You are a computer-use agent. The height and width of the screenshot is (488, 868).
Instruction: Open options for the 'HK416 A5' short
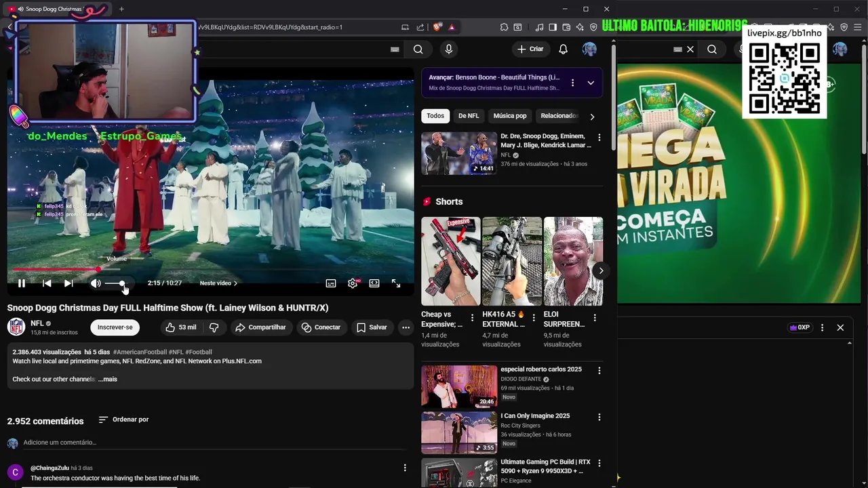(x=534, y=317)
